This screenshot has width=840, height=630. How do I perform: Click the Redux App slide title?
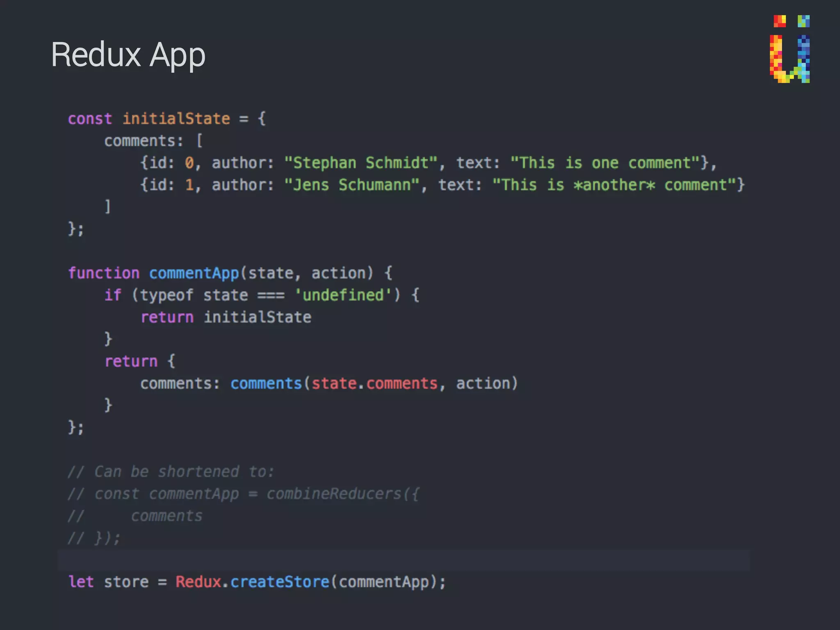point(128,55)
